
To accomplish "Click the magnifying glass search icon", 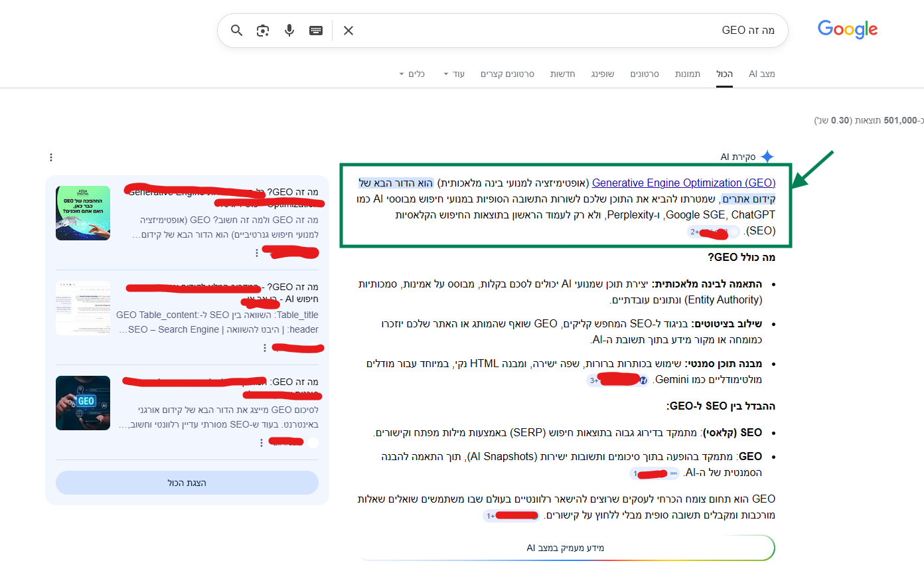I will (237, 30).
